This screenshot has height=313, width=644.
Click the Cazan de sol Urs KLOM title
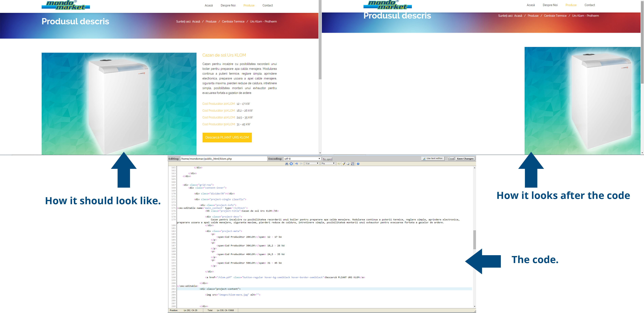(224, 55)
